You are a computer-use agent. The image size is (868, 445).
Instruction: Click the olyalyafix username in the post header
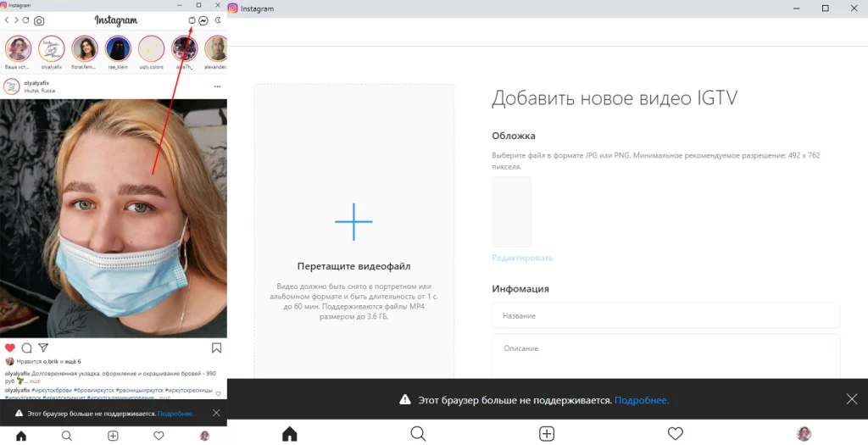pyautogui.click(x=36, y=84)
